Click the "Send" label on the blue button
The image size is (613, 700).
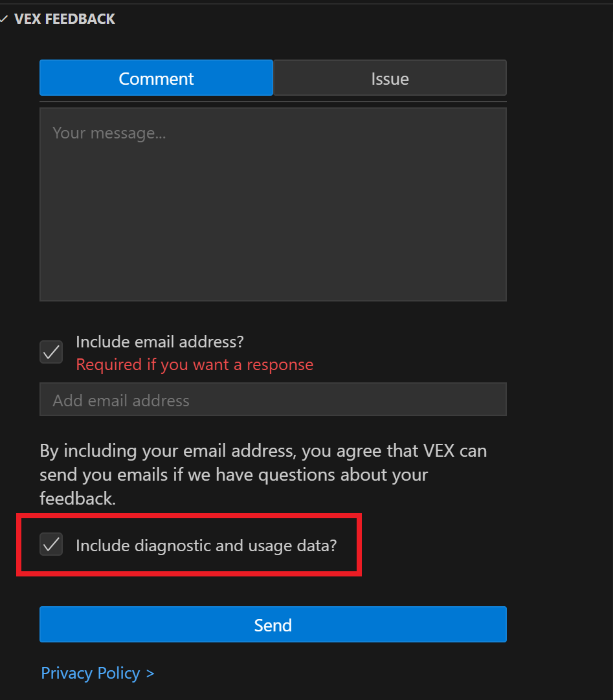pos(273,625)
